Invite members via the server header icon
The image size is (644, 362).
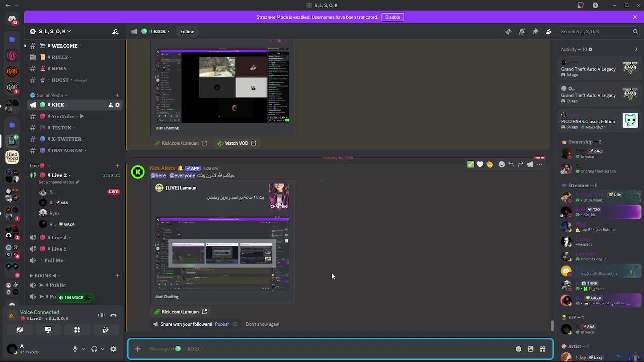click(x=115, y=31)
